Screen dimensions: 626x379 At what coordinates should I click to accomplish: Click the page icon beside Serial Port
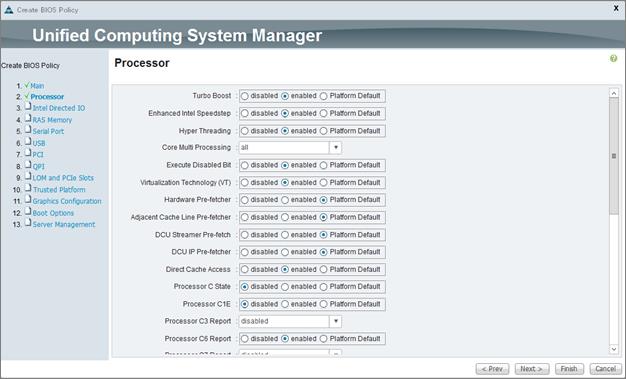pos(28,129)
